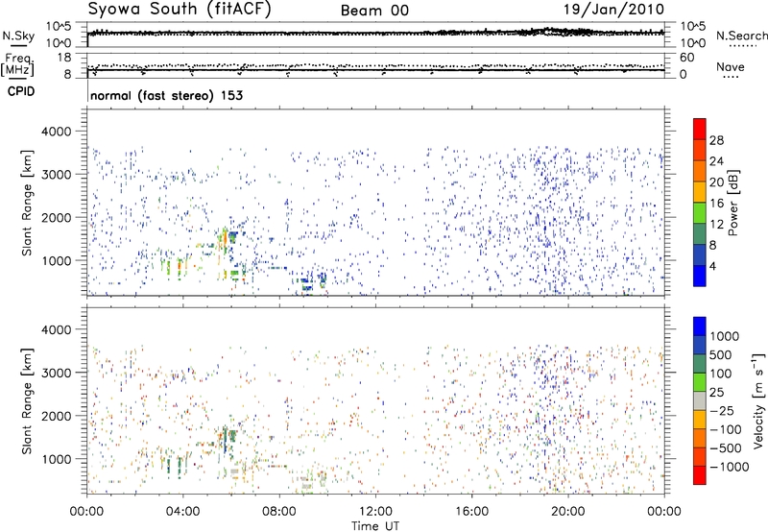Click the yellow 16-20 dB Power colorbar segment

(x=700, y=191)
